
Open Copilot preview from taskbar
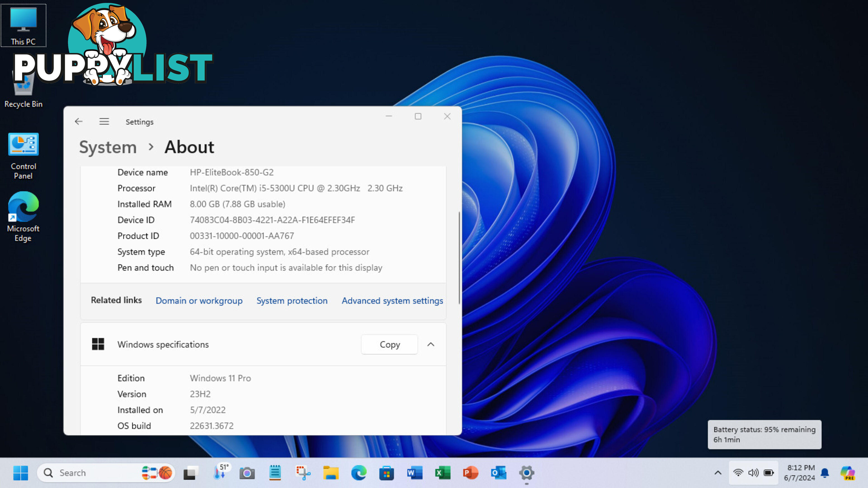847,473
